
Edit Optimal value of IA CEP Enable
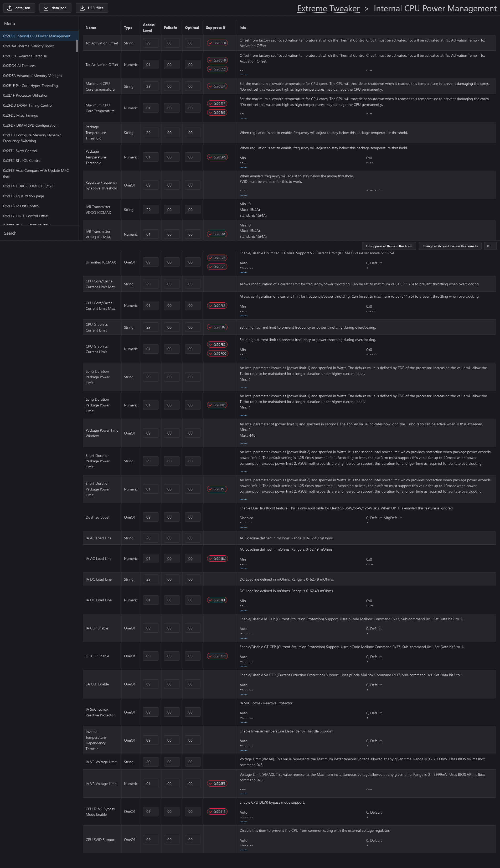[x=192, y=628]
